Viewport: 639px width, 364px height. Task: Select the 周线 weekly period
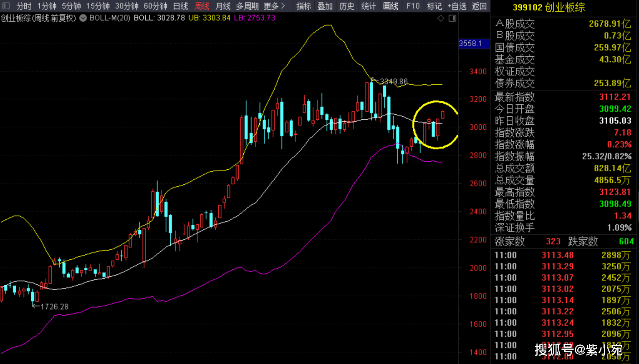[202, 6]
